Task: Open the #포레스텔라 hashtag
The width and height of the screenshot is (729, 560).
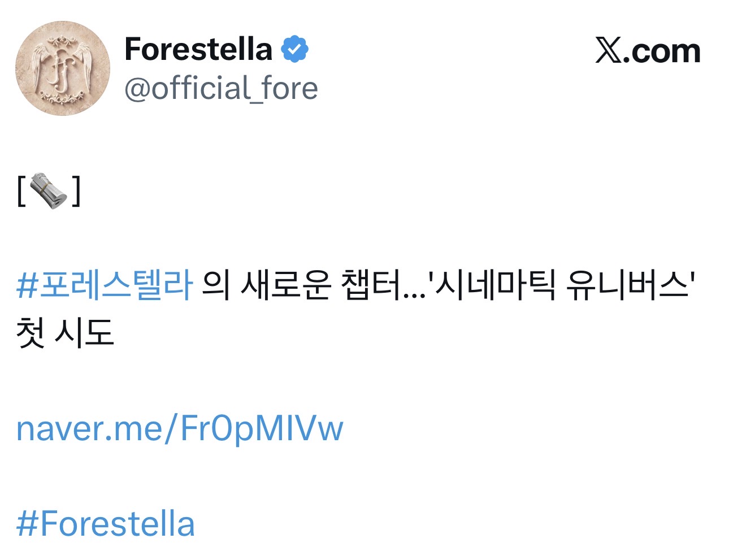Action: click(x=105, y=284)
